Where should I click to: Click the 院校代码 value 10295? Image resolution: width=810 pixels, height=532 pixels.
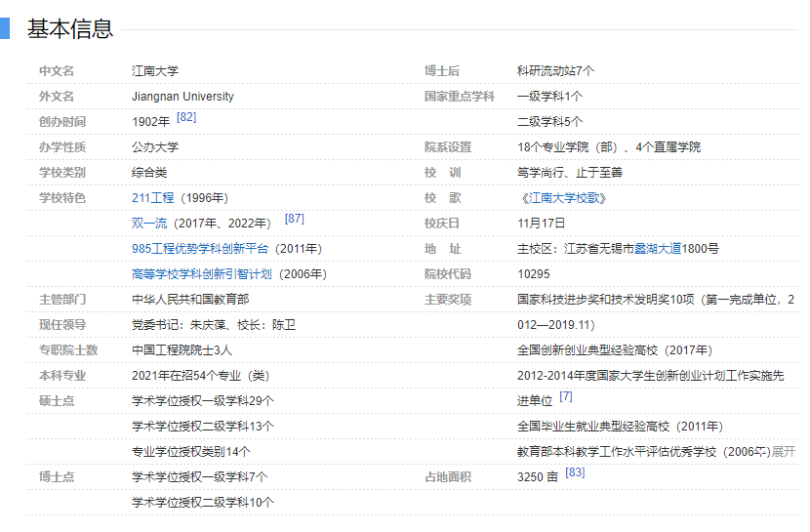click(x=534, y=274)
